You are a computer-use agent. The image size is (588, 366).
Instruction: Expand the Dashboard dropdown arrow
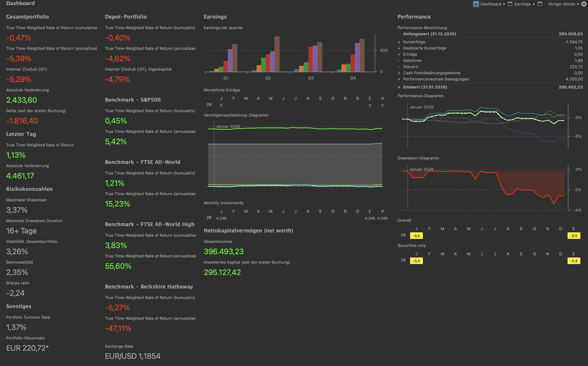click(504, 4)
